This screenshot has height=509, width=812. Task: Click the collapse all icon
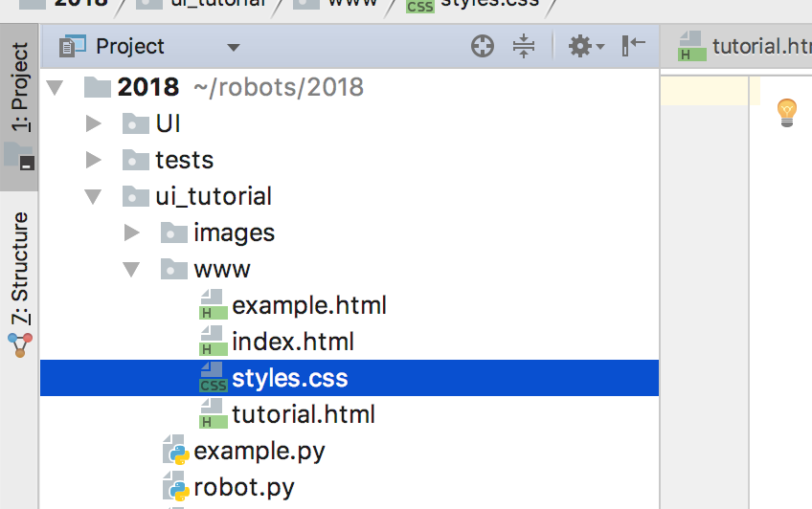click(524, 46)
